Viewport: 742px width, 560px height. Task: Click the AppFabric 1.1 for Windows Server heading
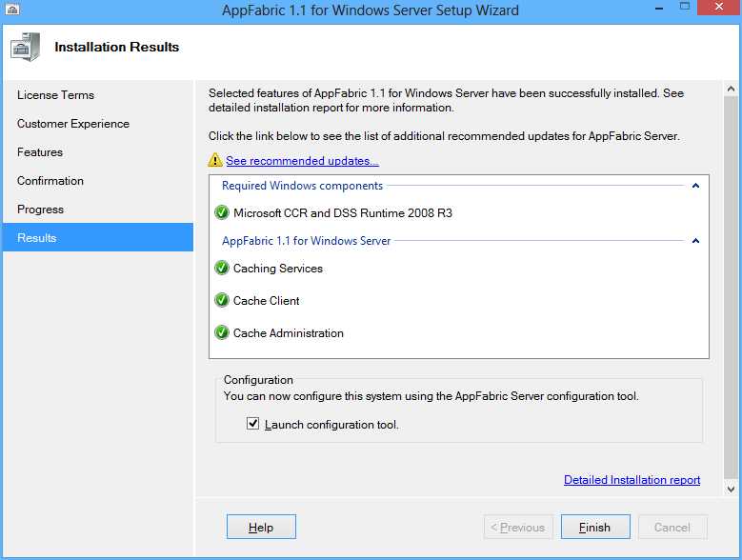pos(306,241)
